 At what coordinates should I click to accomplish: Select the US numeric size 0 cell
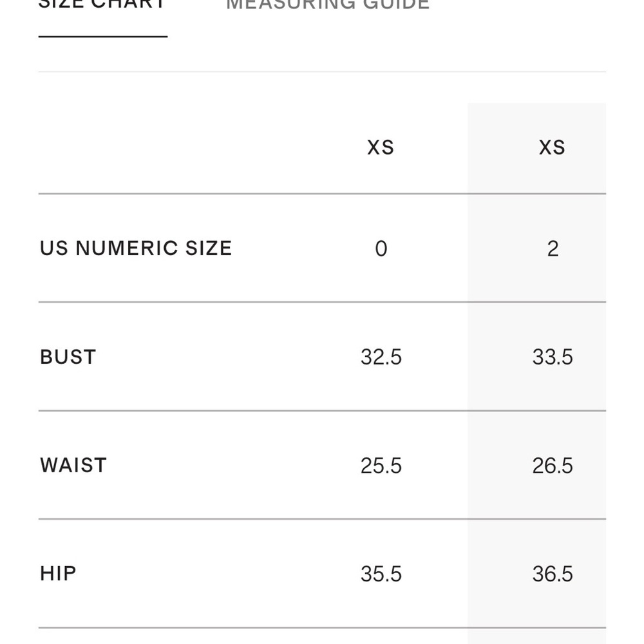[381, 249]
